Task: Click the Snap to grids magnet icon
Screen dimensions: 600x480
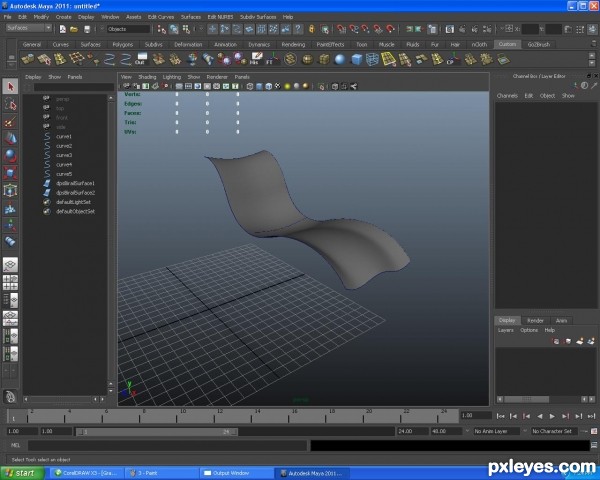Action: [341, 29]
